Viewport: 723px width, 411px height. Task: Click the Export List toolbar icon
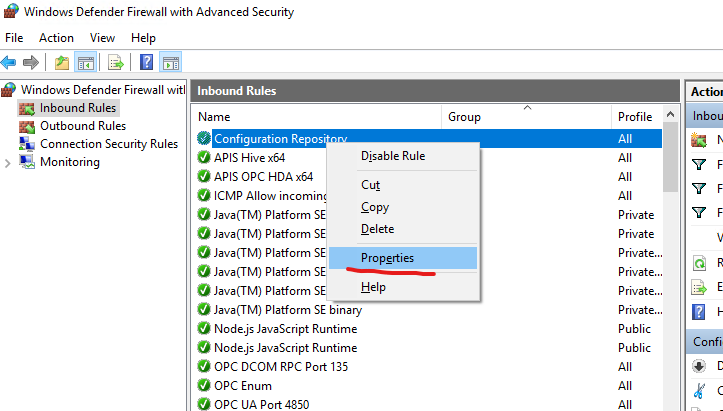point(116,62)
